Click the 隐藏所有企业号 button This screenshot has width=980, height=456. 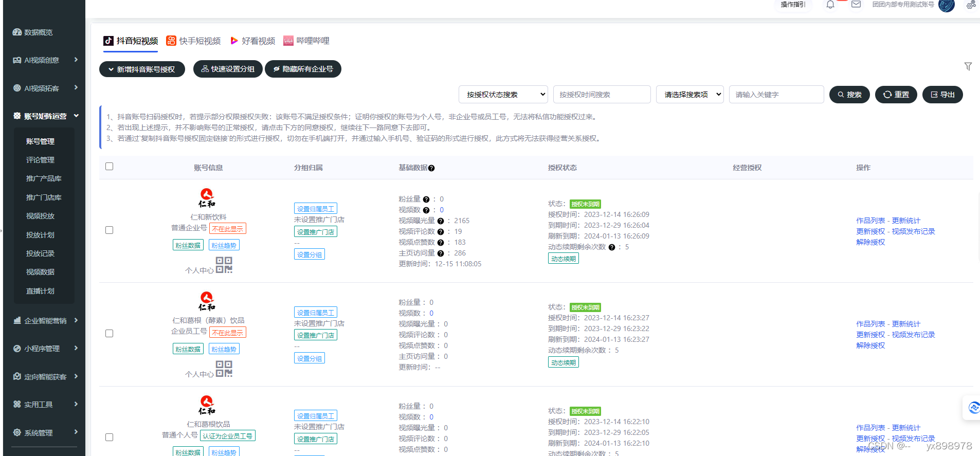tap(303, 69)
